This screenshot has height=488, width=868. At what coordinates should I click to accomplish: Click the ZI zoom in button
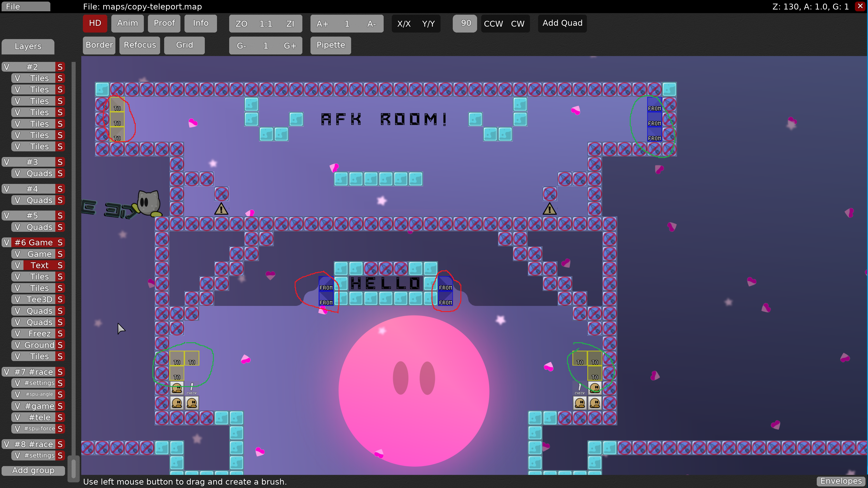click(290, 23)
